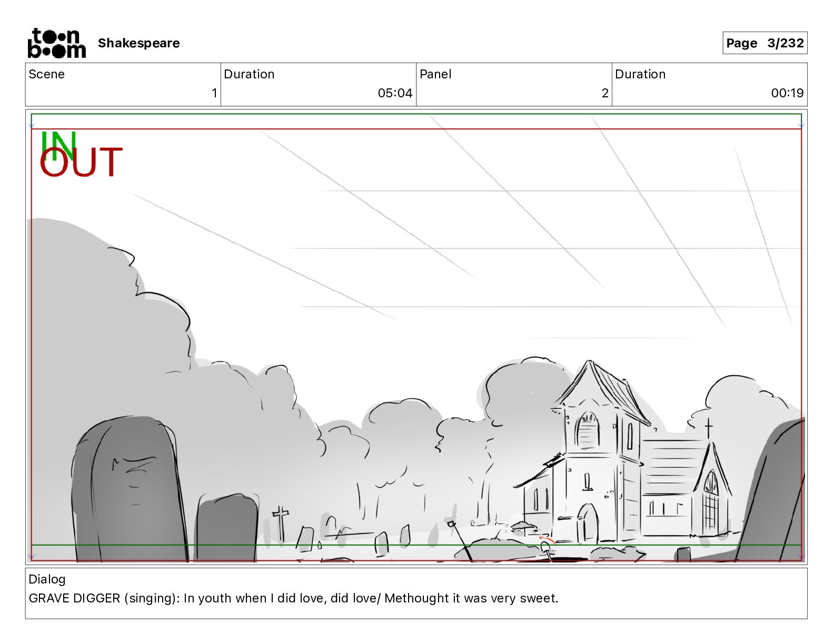Click the scene duration value 05:04

click(x=395, y=93)
